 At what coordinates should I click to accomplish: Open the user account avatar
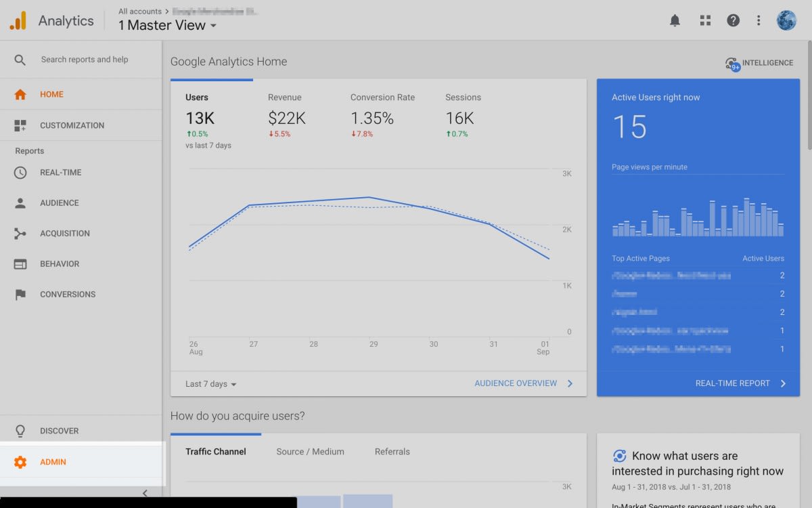coord(786,20)
